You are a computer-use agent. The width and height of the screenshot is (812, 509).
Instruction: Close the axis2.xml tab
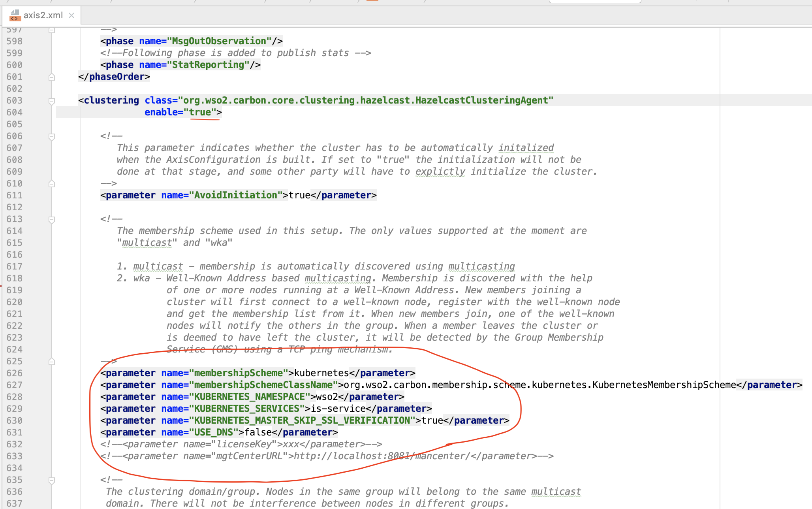(71, 15)
